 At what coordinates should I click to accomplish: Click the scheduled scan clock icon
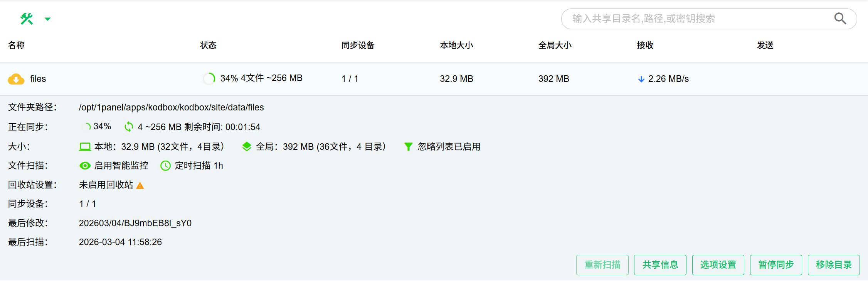click(x=165, y=166)
